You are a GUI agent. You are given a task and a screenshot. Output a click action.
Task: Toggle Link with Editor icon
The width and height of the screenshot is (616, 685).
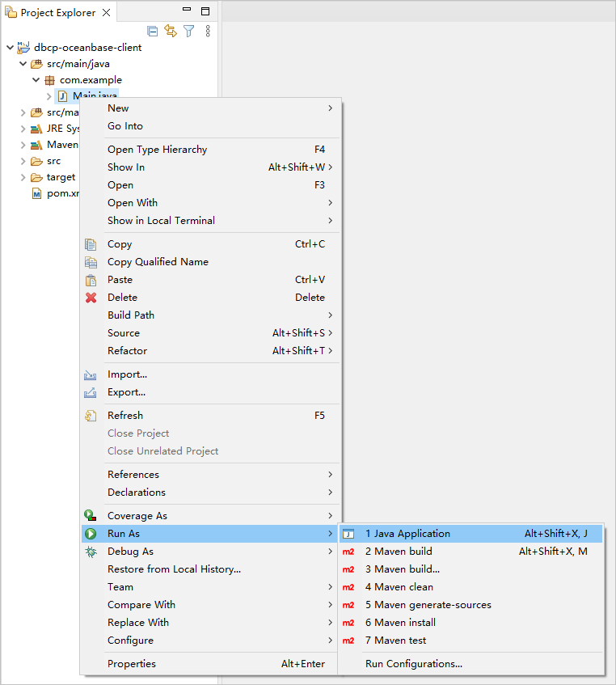point(171,31)
